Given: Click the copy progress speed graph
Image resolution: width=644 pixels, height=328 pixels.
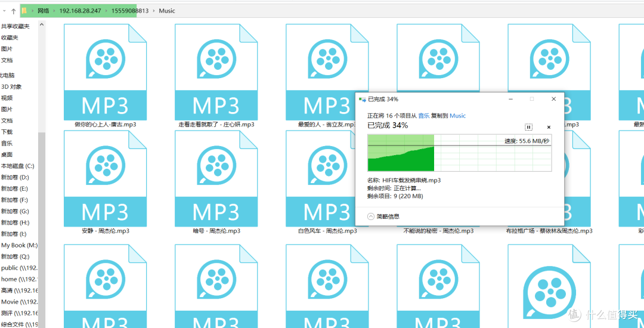Looking at the screenshot, I should coord(460,153).
